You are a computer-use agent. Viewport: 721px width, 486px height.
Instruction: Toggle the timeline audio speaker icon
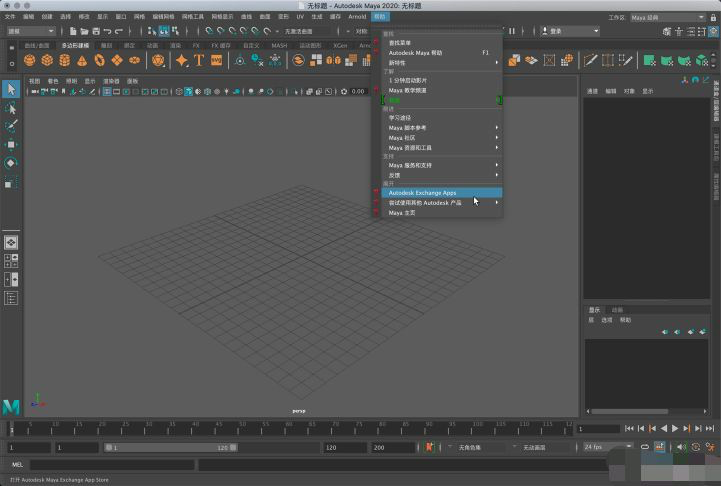(681, 447)
